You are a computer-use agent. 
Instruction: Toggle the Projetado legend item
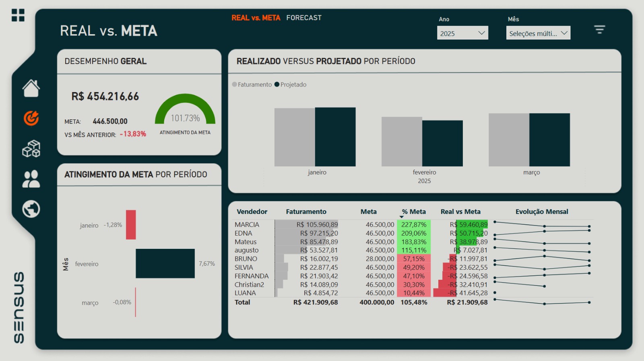(291, 84)
